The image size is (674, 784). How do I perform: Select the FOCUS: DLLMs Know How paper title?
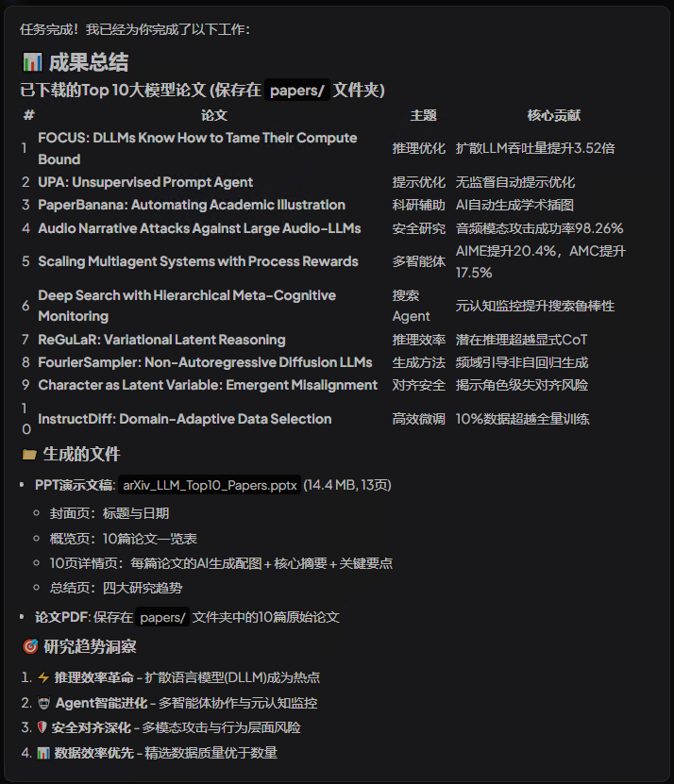(197, 148)
